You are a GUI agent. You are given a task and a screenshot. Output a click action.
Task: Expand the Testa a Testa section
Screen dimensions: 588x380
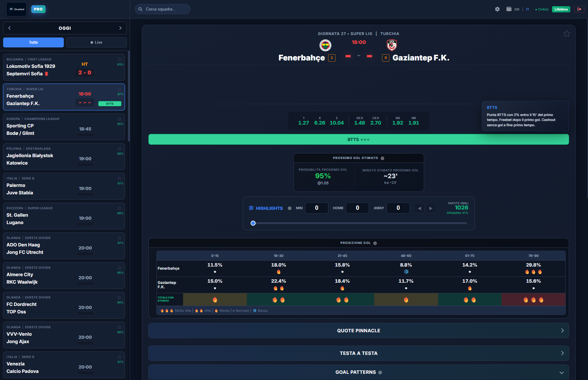click(x=358, y=353)
